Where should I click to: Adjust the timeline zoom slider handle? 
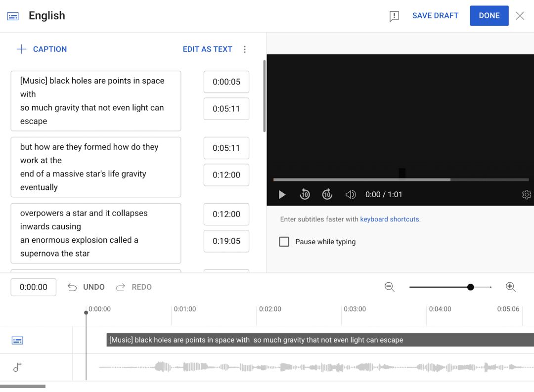tap(470, 287)
